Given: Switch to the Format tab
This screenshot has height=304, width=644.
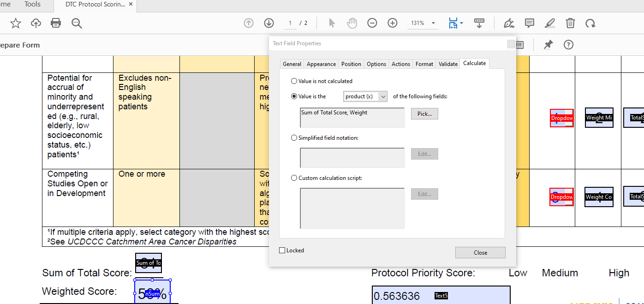Looking at the screenshot, I should (424, 64).
